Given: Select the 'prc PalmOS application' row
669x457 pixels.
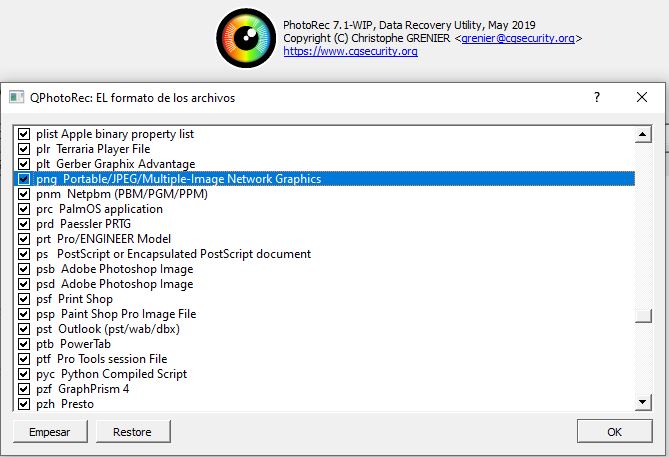Looking at the screenshot, I should coord(324,209).
